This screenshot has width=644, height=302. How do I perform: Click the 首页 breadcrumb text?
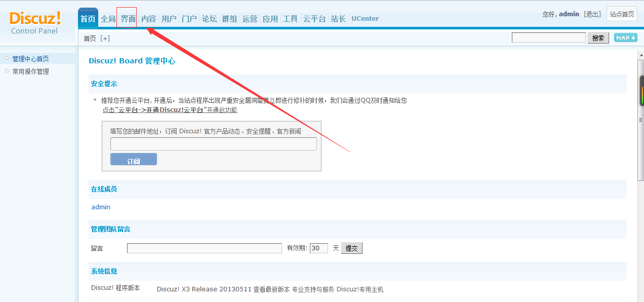[x=90, y=39]
